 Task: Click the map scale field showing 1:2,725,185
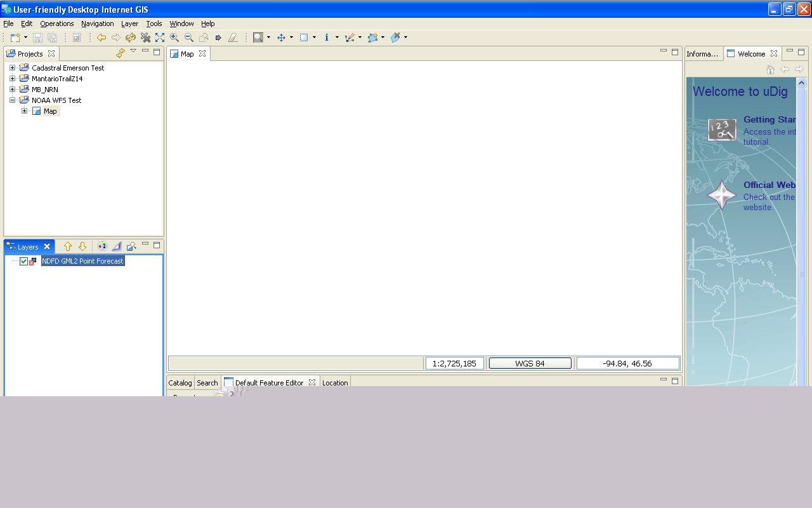454,363
